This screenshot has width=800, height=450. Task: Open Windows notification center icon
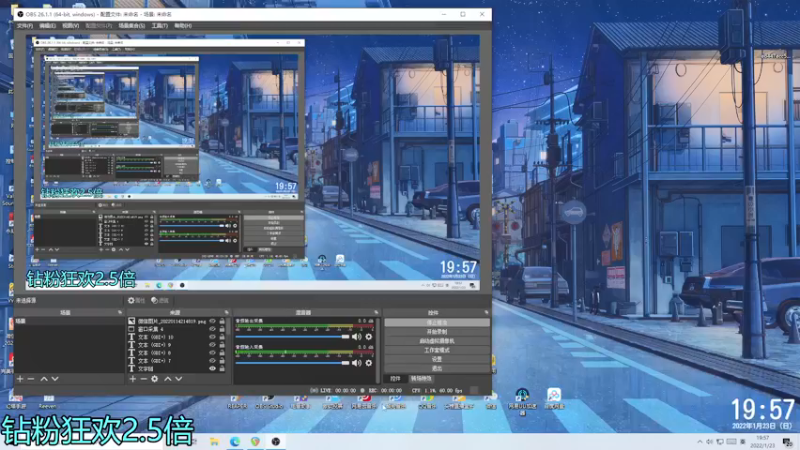click(787, 442)
